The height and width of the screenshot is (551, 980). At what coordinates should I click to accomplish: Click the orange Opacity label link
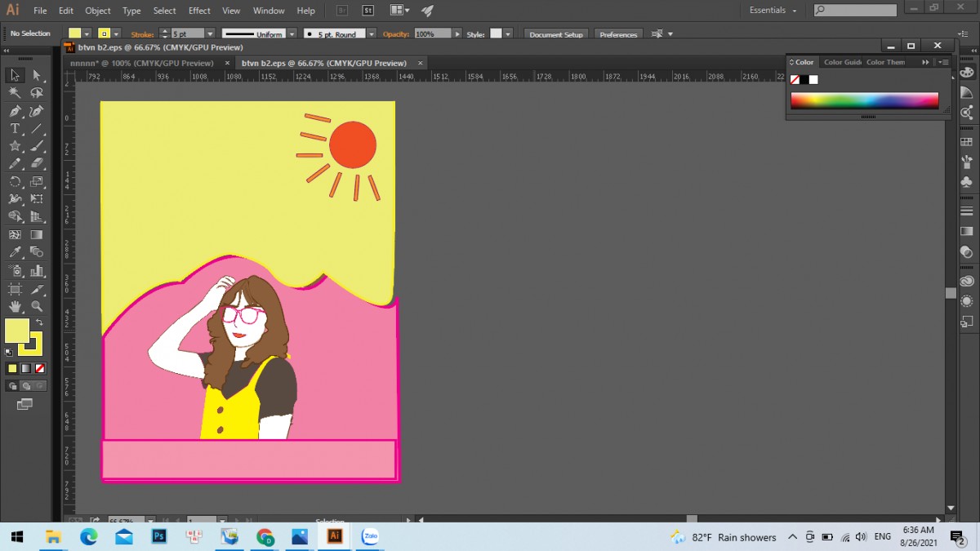click(x=396, y=34)
